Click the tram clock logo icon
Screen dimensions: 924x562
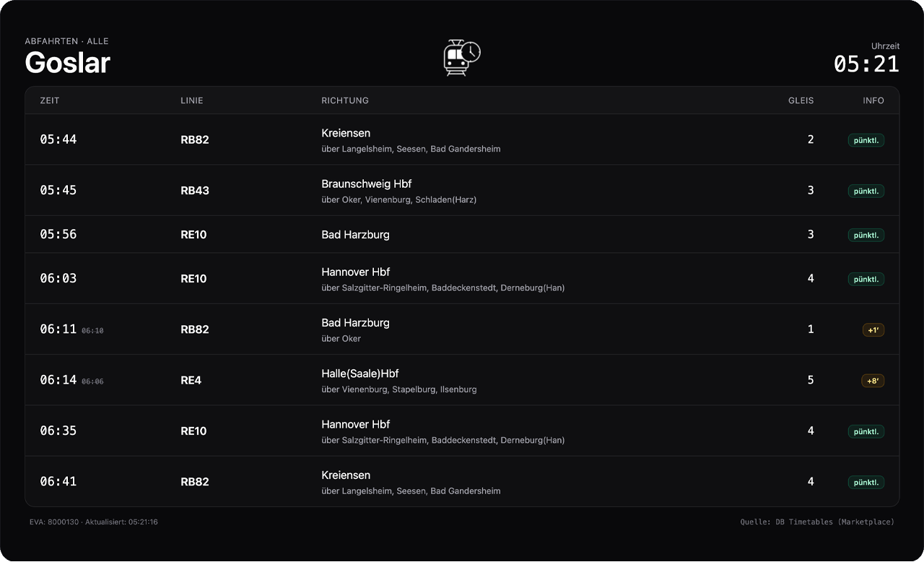click(462, 58)
